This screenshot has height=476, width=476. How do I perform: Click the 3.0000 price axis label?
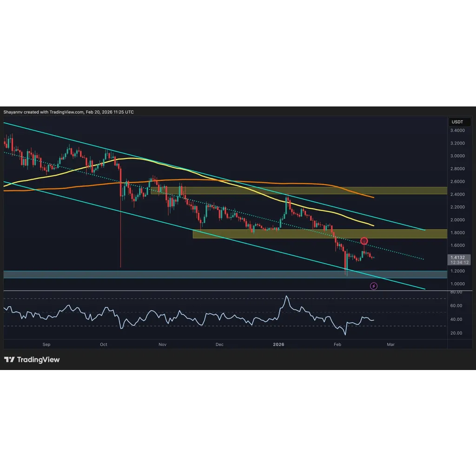(x=457, y=156)
